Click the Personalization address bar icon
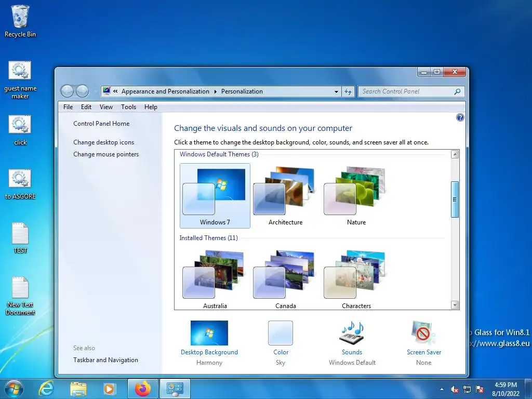The height and width of the screenshot is (399, 532). (107, 91)
